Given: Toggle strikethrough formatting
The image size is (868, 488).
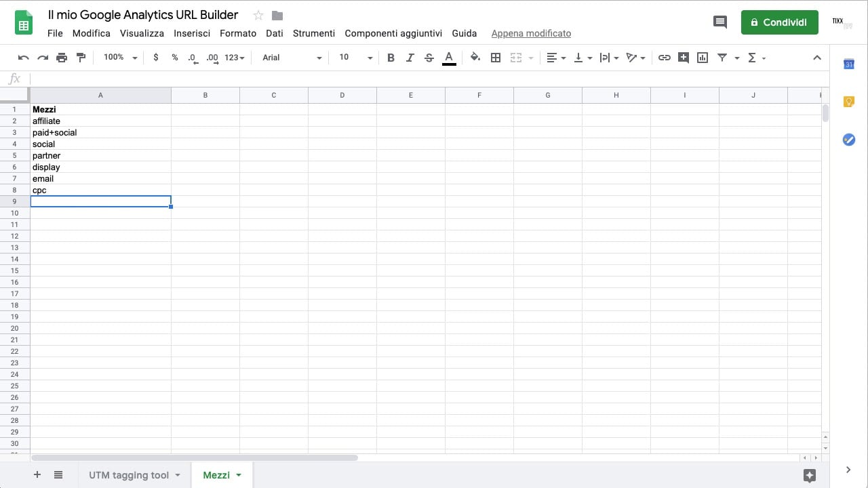Looking at the screenshot, I should click(x=429, y=58).
